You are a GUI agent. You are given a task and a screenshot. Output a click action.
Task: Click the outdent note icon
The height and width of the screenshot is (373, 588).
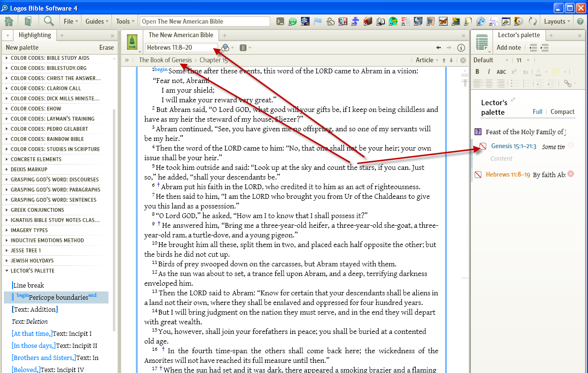point(533,47)
